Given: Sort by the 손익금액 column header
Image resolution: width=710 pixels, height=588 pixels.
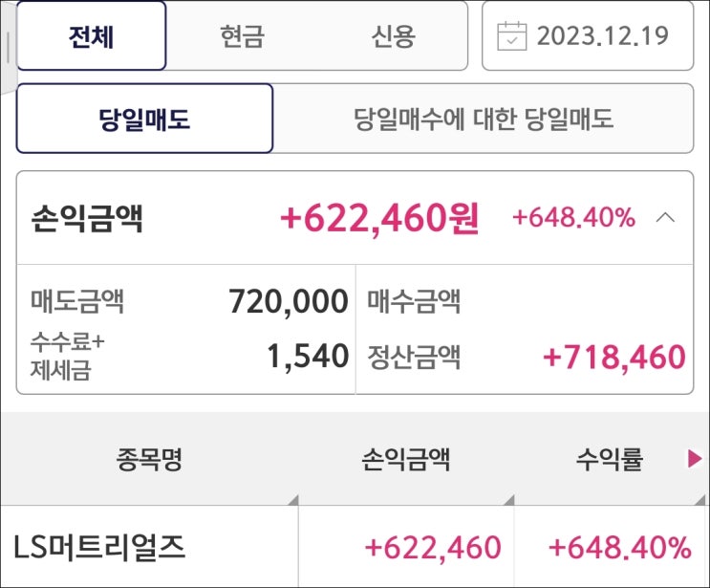Looking at the screenshot, I should (406, 460).
